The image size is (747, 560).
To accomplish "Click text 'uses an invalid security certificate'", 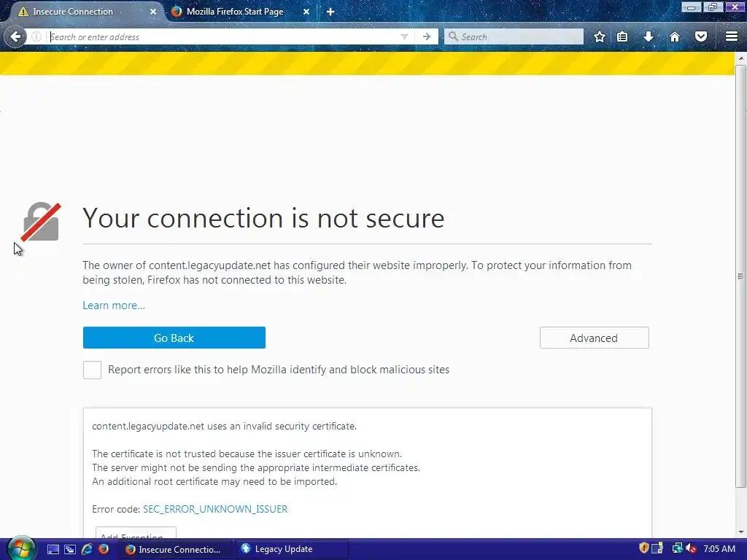I will tap(282, 426).
